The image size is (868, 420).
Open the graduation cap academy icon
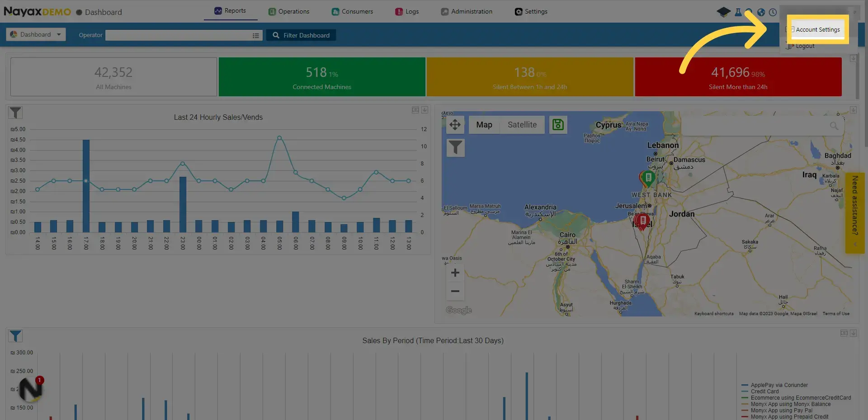tap(723, 12)
